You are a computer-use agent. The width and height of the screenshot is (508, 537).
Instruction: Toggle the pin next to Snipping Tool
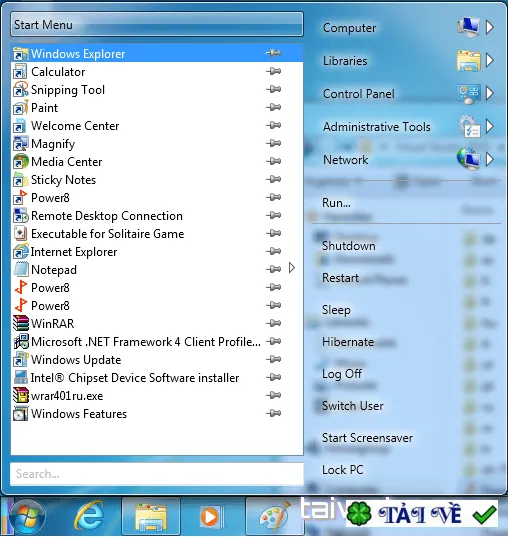[273, 89]
